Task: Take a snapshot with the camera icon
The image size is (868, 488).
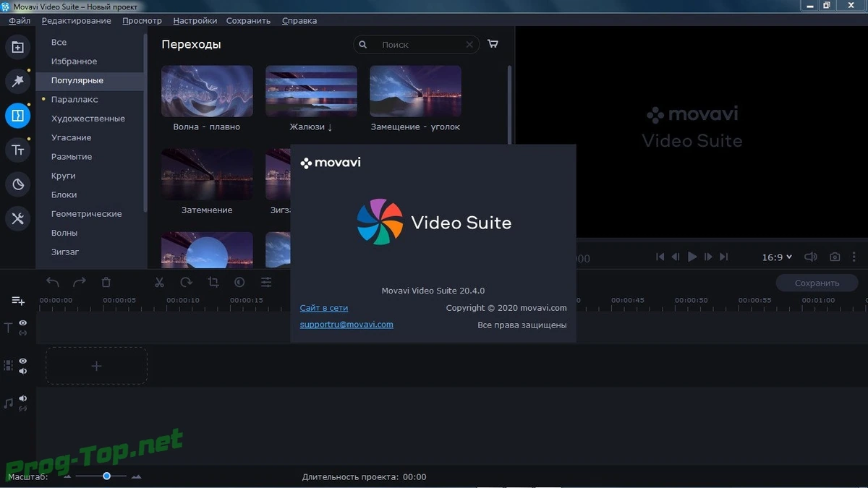Action: click(x=835, y=257)
